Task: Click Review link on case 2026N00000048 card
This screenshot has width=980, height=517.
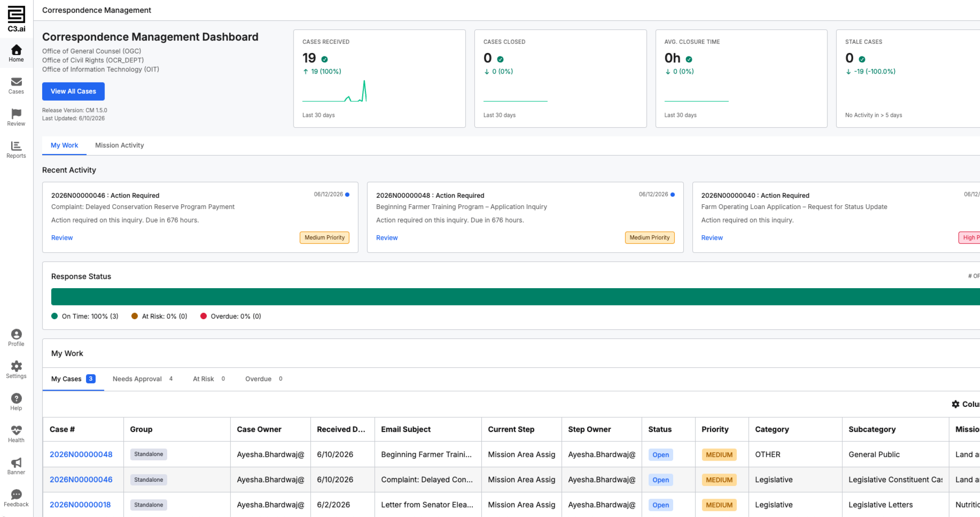Action: 387,238
